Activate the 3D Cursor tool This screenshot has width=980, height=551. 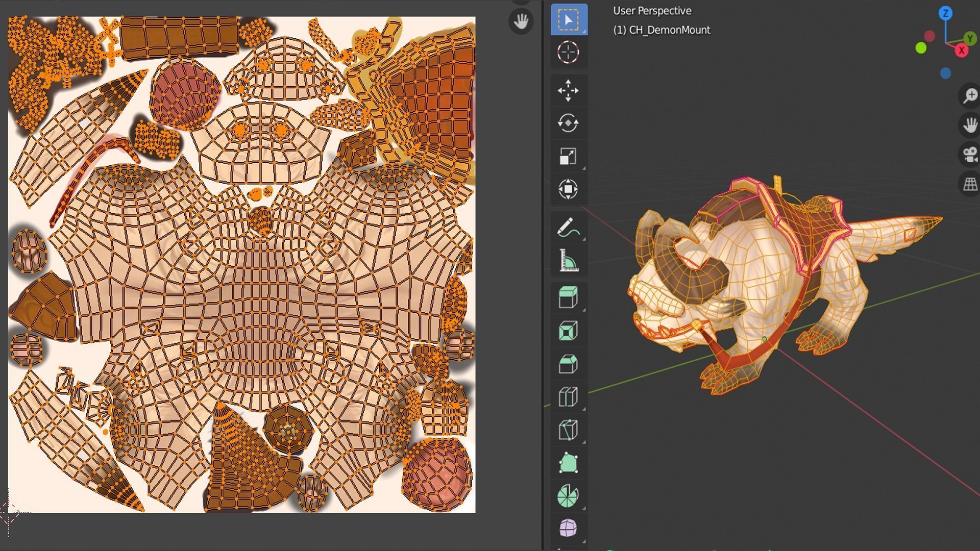coord(569,52)
